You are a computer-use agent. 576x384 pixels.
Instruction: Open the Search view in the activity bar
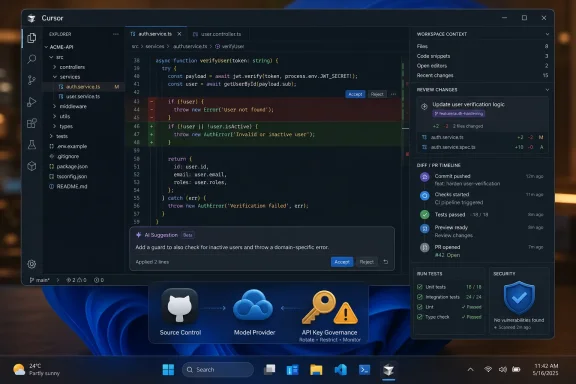click(x=32, y=59)
